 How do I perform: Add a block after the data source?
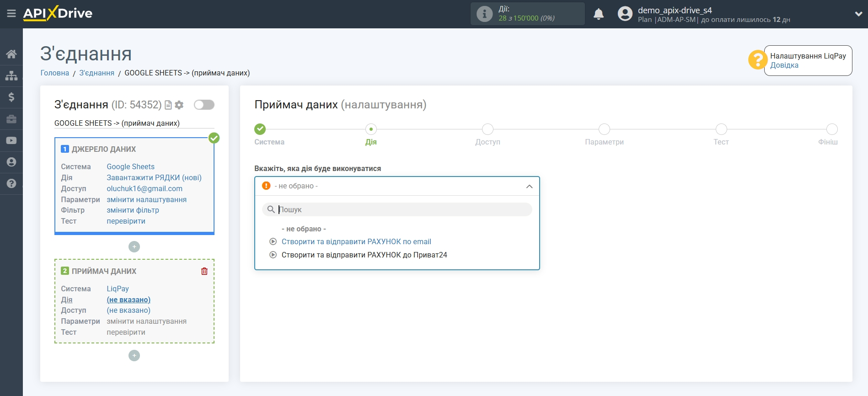134,247
